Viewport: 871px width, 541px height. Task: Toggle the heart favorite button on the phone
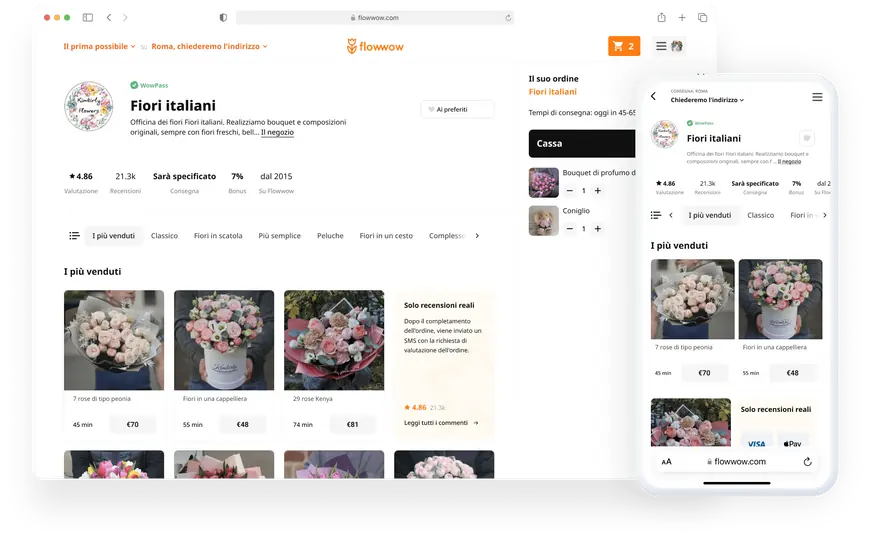[806, 138]
